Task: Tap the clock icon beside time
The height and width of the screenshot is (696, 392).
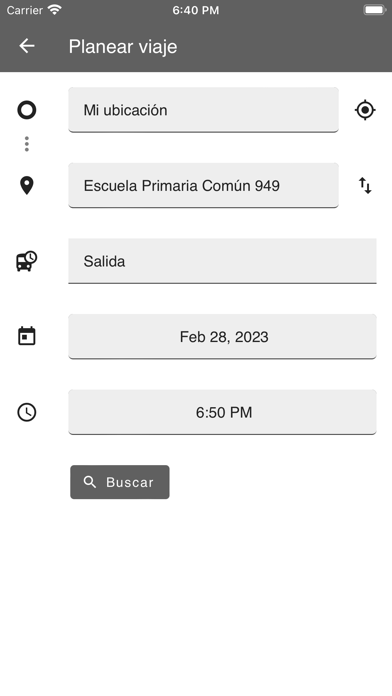Action: pos(27,412)
